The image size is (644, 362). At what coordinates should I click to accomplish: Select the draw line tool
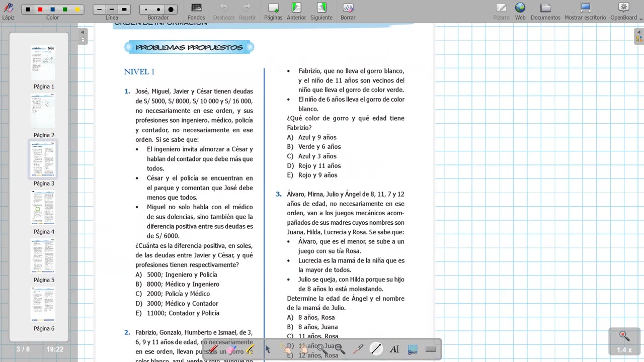376,349
